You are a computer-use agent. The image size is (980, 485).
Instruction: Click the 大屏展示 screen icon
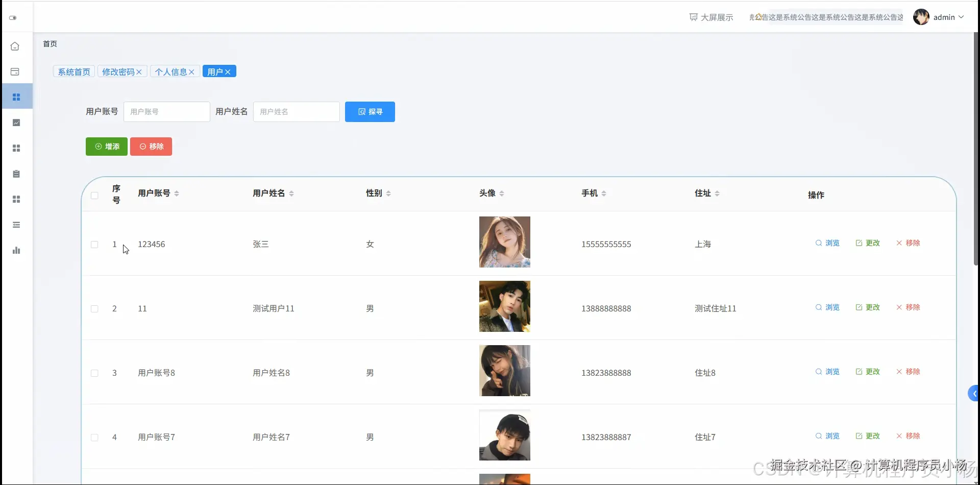(x=693, y=17)
